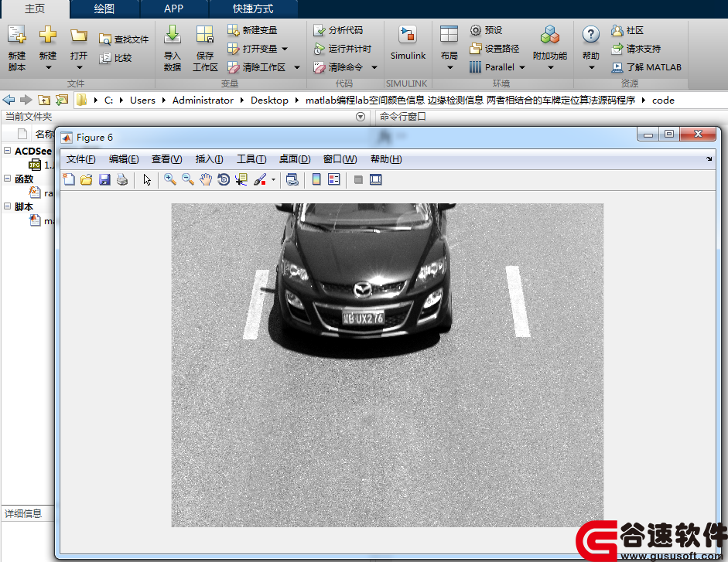Open 社区 community page
The width and height of the screenshot is (728, 562).
627,30
